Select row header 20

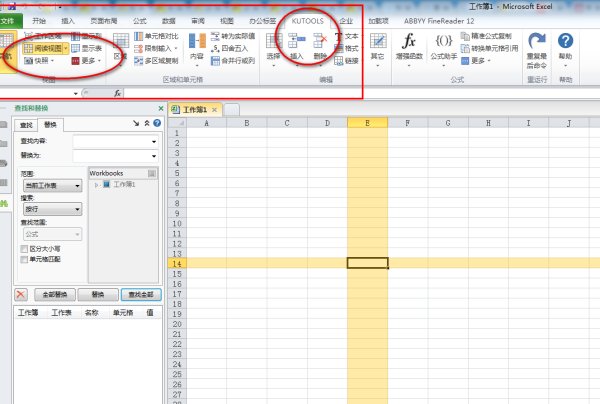177,324
